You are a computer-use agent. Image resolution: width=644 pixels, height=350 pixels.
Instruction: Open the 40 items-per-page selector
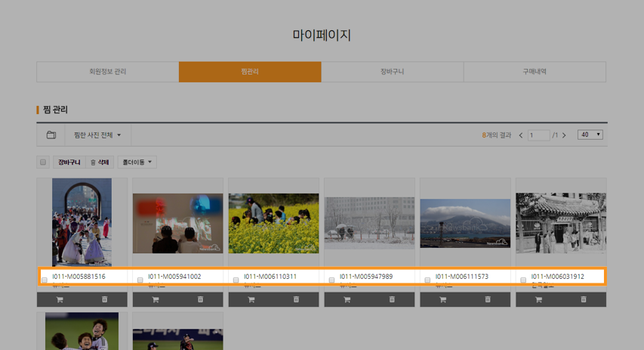[590, 135]
